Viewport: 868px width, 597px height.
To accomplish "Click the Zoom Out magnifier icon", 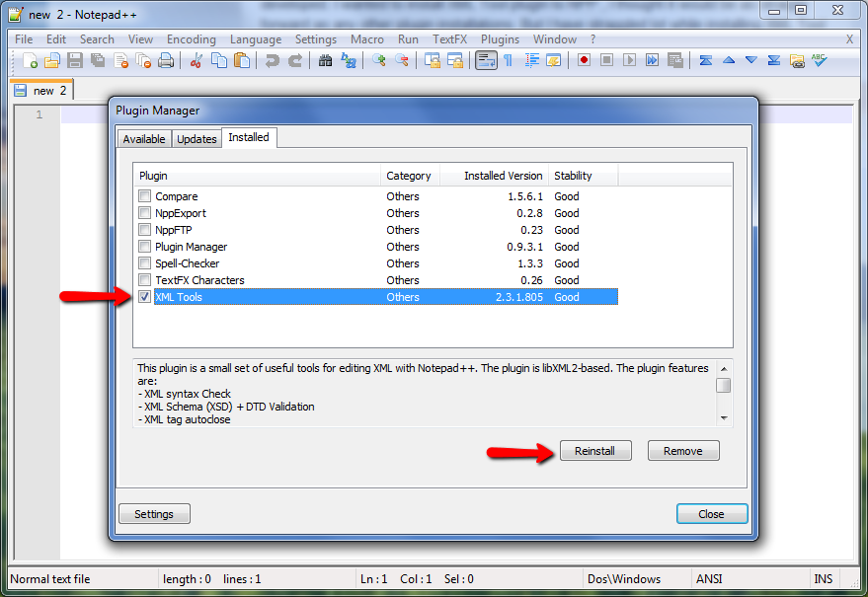I will (x=401, y=60).
